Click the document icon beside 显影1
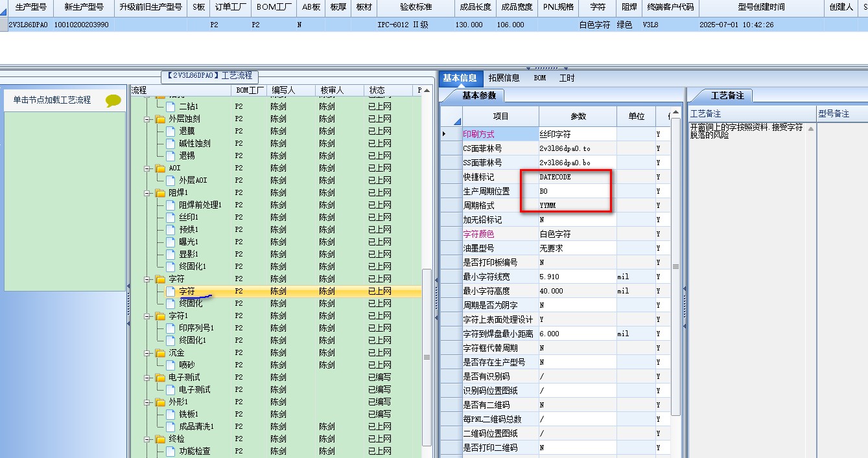This screenshot has width=868, height=458. (x=170, y=254)
